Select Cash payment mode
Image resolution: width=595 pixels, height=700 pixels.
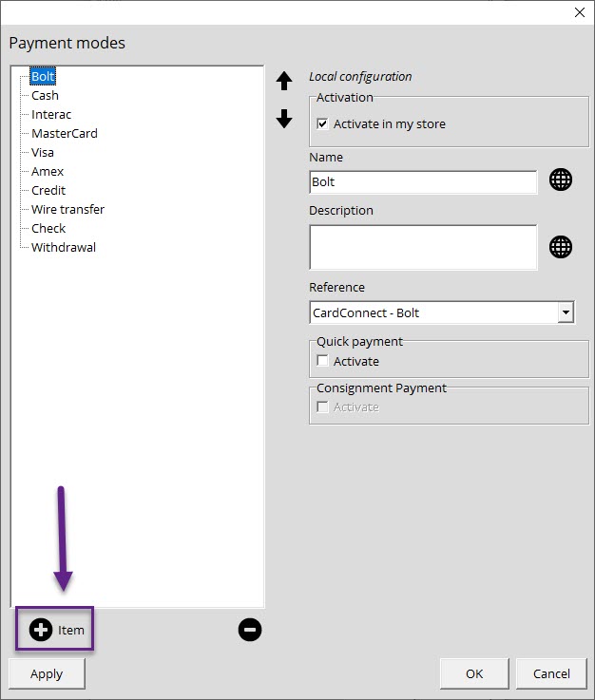[45, 96]
